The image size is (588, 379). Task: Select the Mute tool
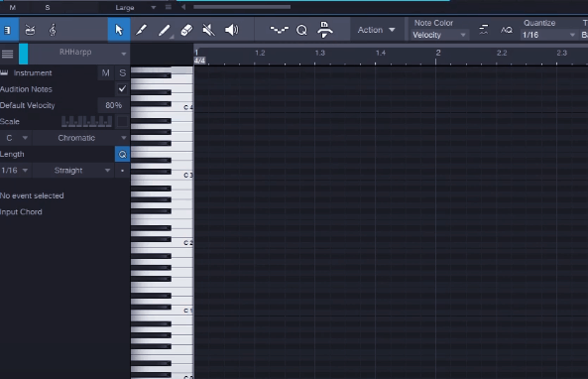pyautogui.click(x=209, y=30)
